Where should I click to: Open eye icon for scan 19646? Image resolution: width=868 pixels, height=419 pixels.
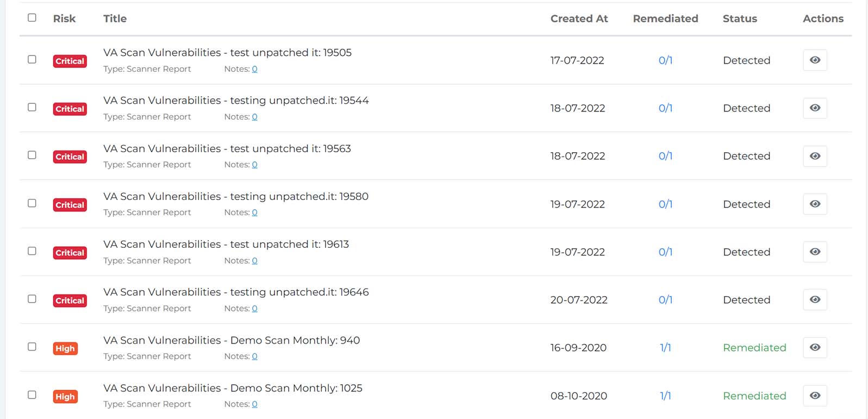coord(815,299)
